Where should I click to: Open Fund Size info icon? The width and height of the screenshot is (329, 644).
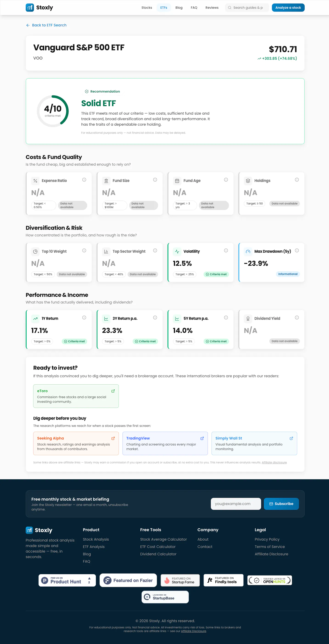tap(155, 180)
